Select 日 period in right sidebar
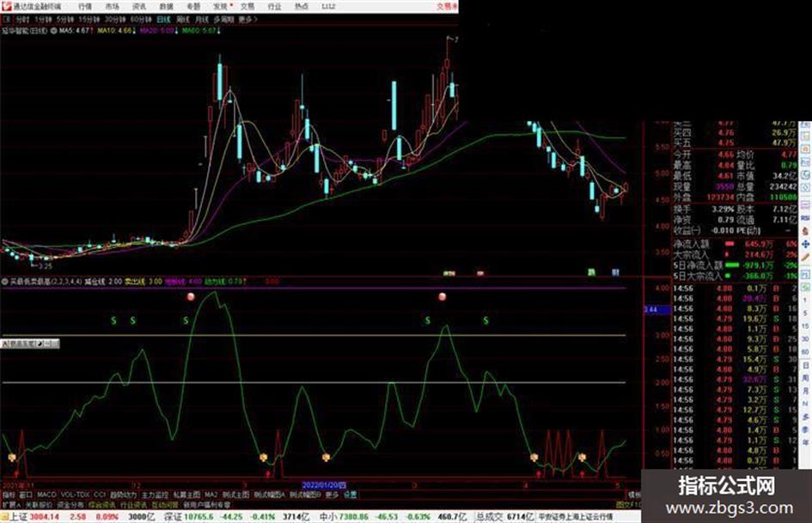 805,366
